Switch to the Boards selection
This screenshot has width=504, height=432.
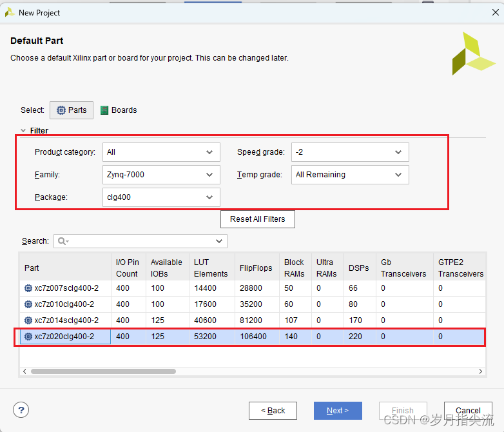119,110
